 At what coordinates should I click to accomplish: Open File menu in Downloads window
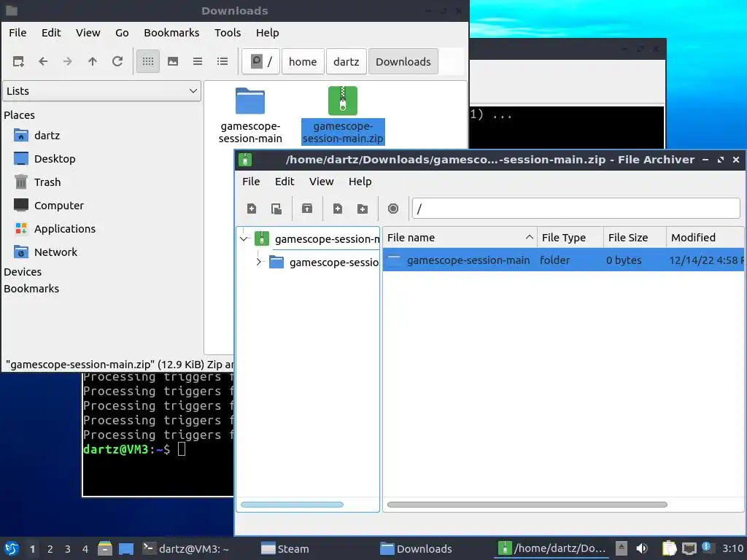pos(18,33)
